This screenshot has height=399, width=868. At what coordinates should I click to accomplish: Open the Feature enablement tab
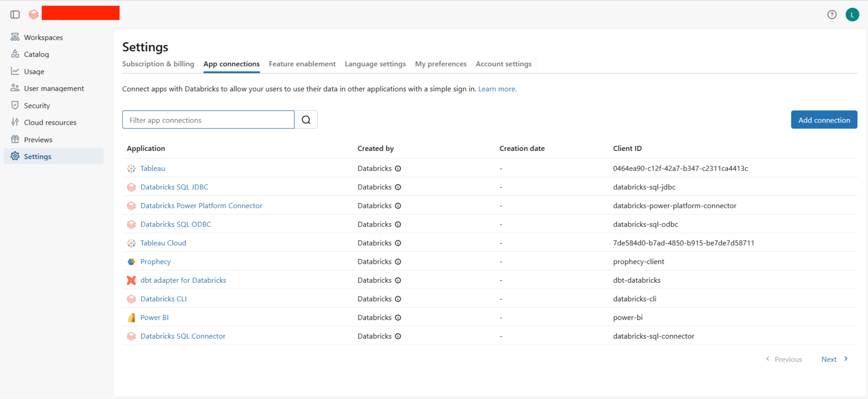click(x=302, y=64)
